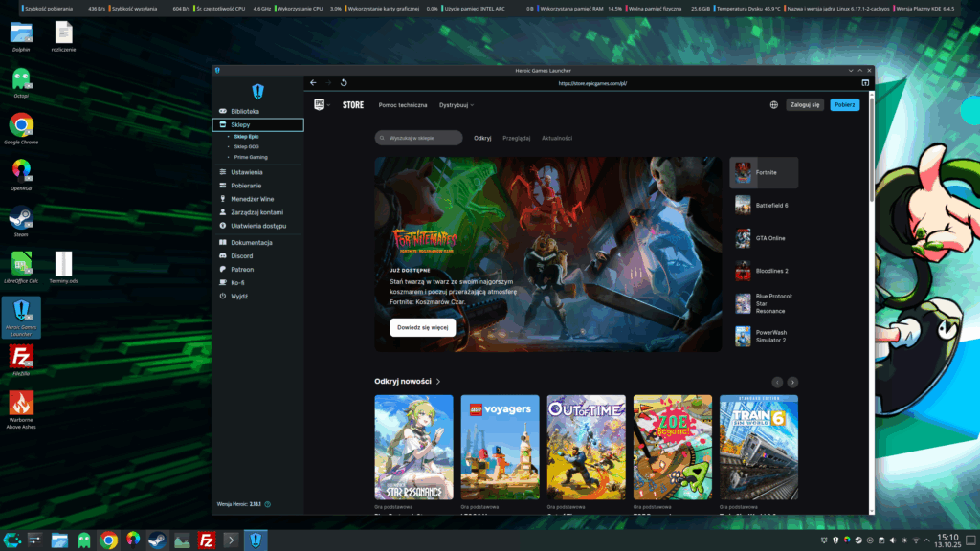The image size is (980, 551).
Task: Open the language globe icon
Action: pos(773,105)
